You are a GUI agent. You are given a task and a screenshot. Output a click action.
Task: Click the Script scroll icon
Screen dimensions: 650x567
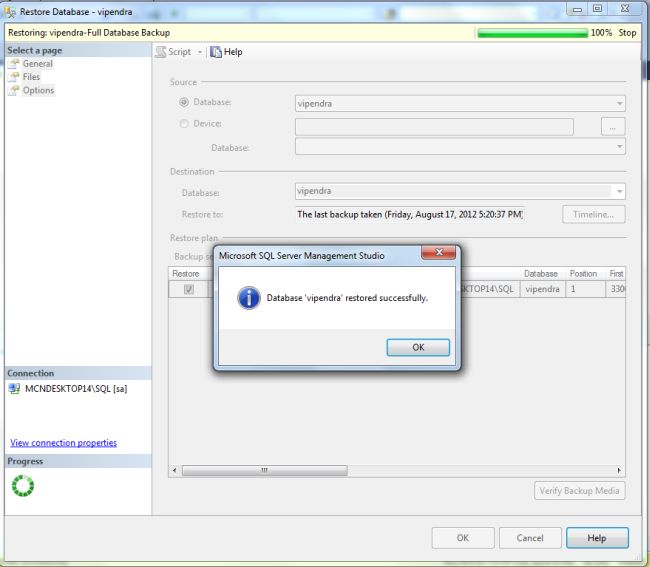(160, 52)
